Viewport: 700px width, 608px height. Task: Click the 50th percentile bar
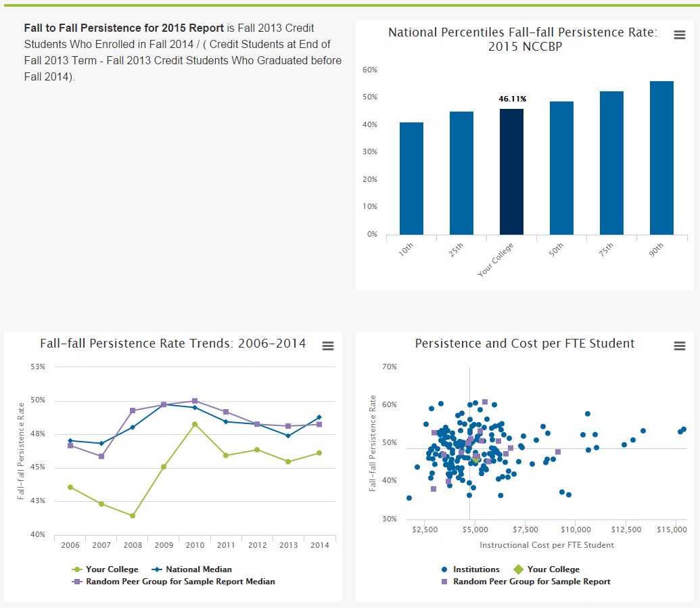tap(561, 168)
